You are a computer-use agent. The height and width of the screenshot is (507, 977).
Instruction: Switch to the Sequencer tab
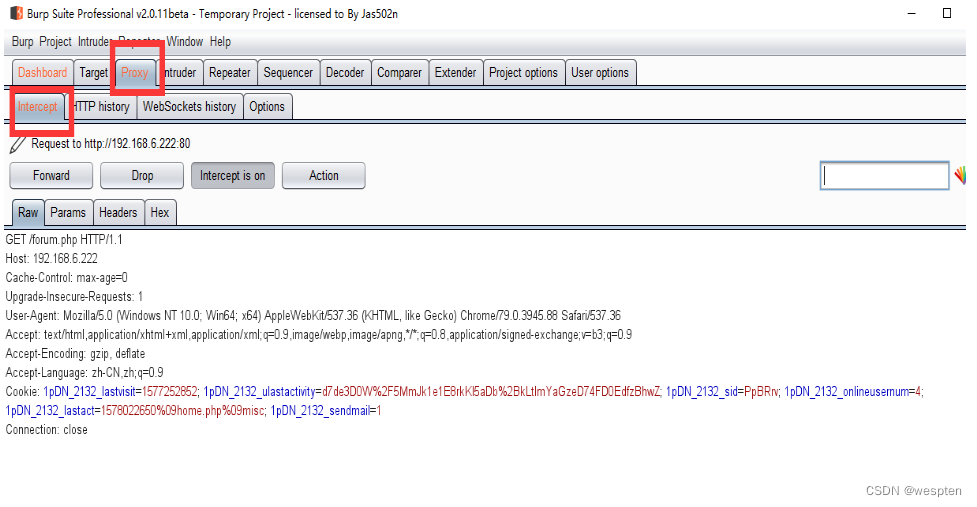pyautogui.click(x=288, y=72)
